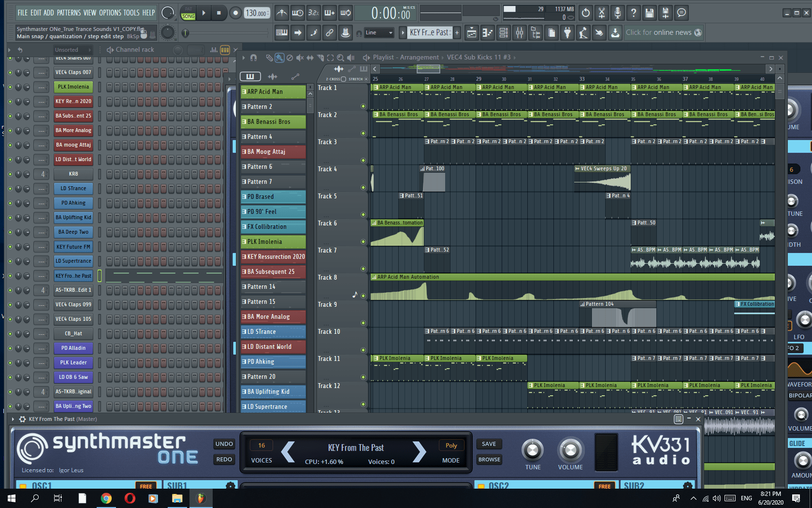Image resolution: width=812 pixels, height=508 pixels.
Task: Toggle SONG/PAT mode switch
Action: pos(188,13)
